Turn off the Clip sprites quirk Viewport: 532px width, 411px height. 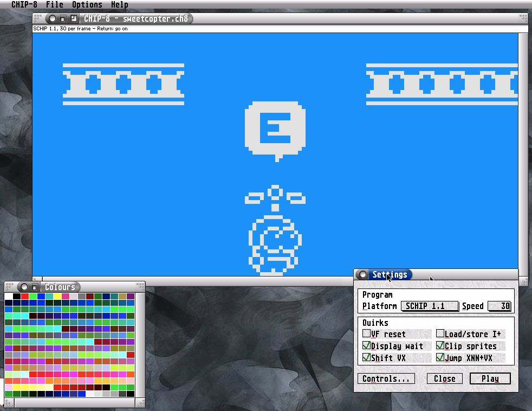(440, 345)
